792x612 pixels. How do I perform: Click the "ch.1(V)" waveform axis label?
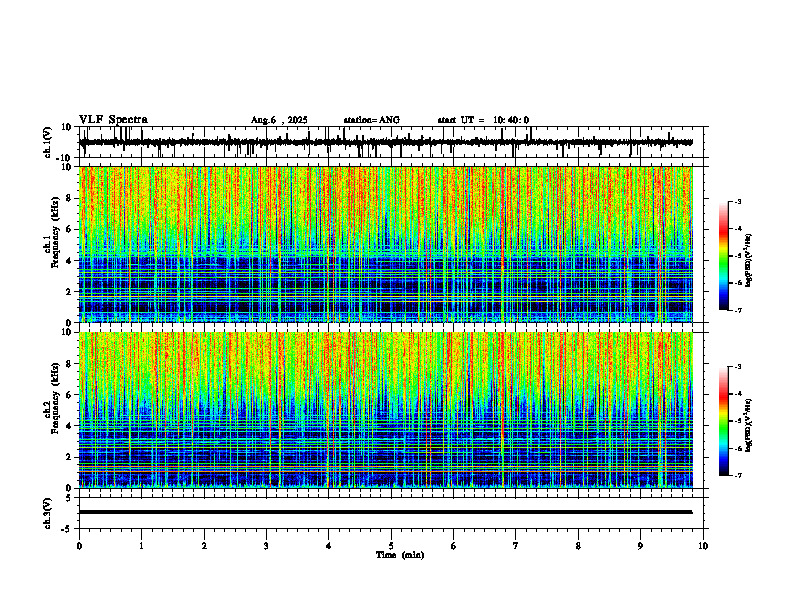pos(48,142)
